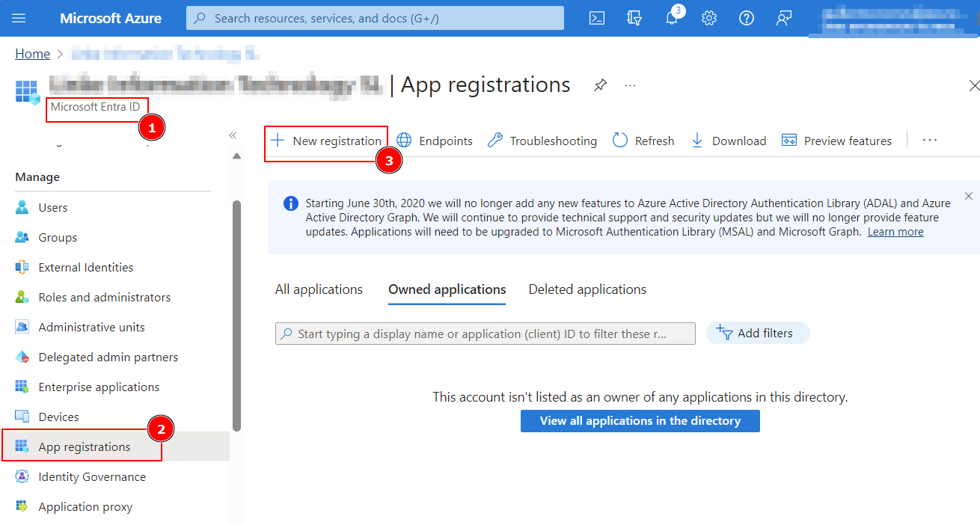The width and height of the screenshot is (980, 525).
Task: Open the portal hamburger menu
Action: point(19,18)
